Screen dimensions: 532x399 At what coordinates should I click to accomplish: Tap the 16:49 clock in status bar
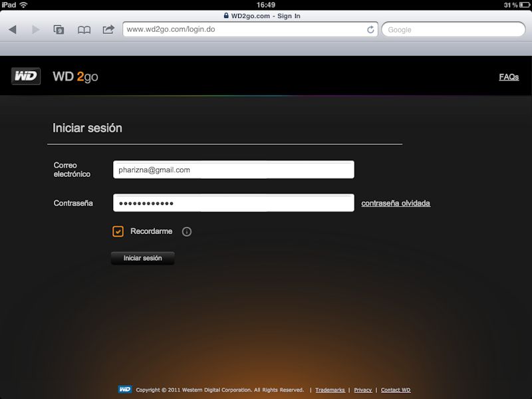(x=265, y=5)
